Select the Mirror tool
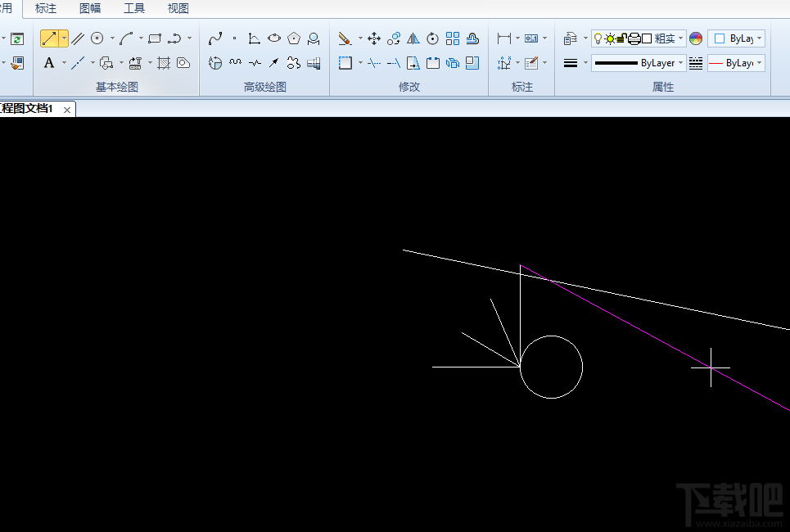The height and width of the screenshot is (532, 790). [x=413, y=38]
